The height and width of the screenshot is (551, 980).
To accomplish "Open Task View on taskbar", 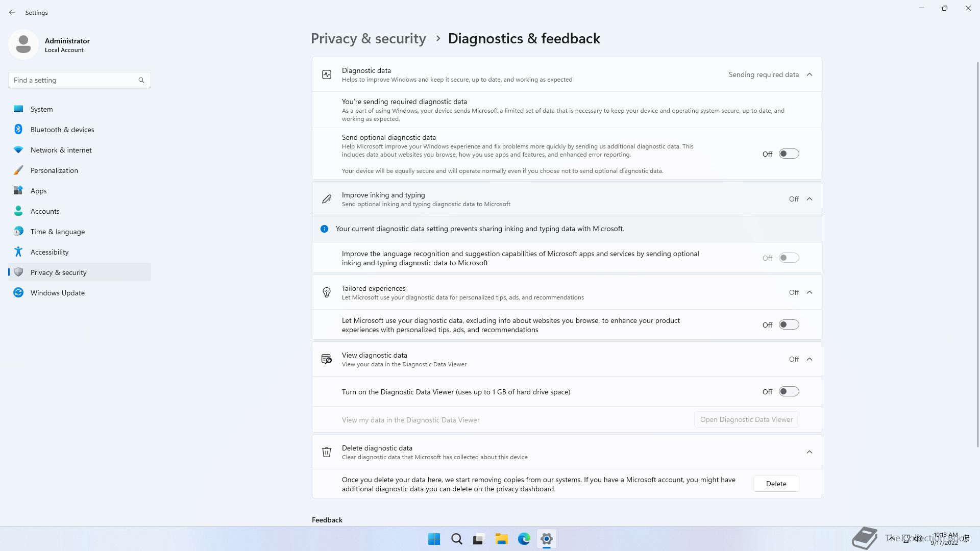I will (479, 539).
